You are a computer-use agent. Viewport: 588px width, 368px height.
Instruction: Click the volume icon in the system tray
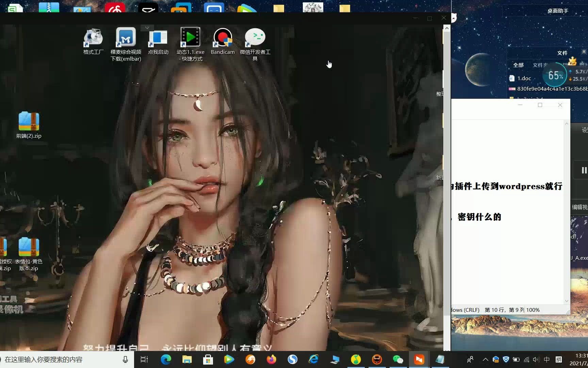pyautogui.click(x=536, y=359)
